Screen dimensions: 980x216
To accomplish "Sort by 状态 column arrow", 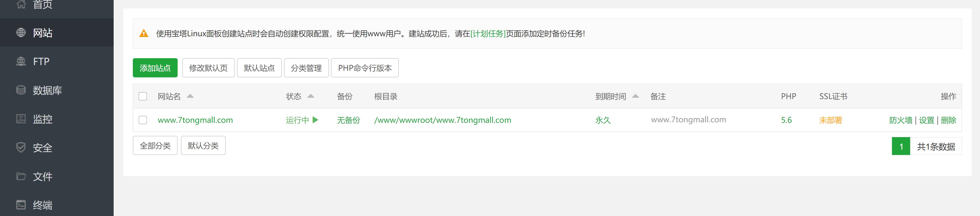I will point(311,96).
